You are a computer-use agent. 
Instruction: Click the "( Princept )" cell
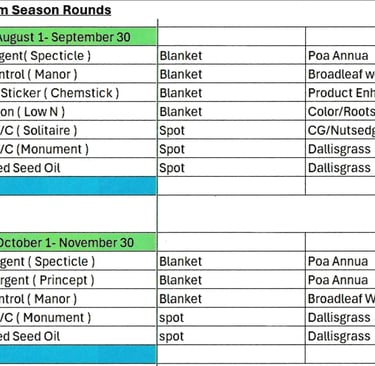(78, 280)
